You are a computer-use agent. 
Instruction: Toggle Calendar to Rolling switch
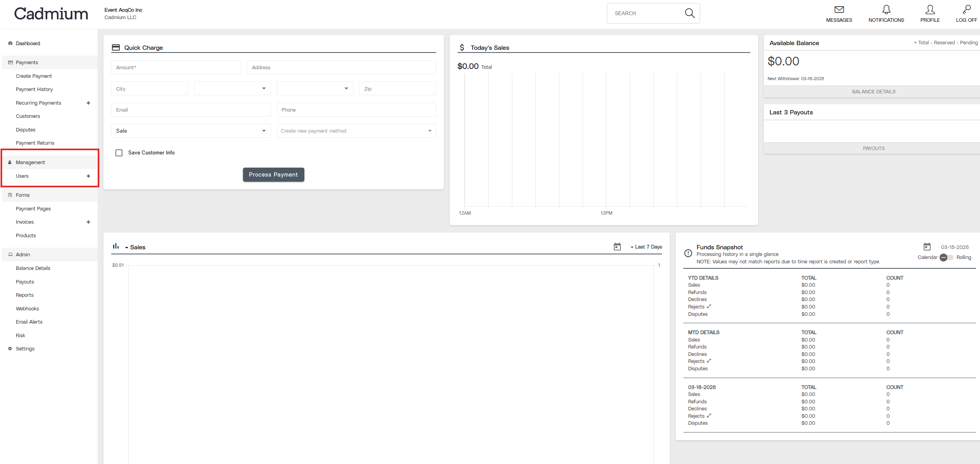(x=946, y=257)
